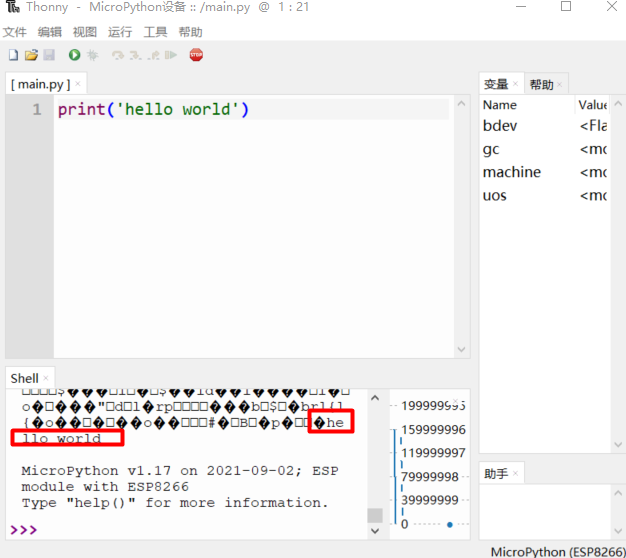Viewport: 626px width, 558px height.
Task: Open the 文件 menu
Action: 15,32
